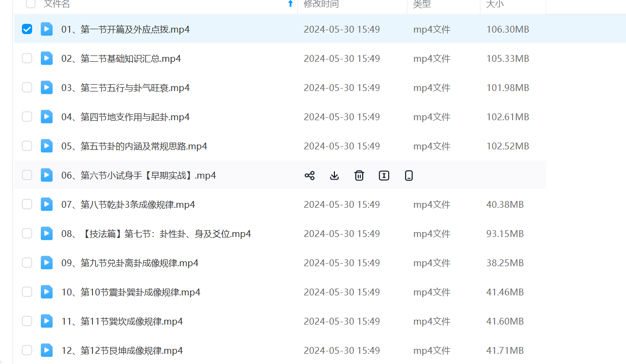
Task: Click trash icon to delete file 06
Action: coord(359,176)
